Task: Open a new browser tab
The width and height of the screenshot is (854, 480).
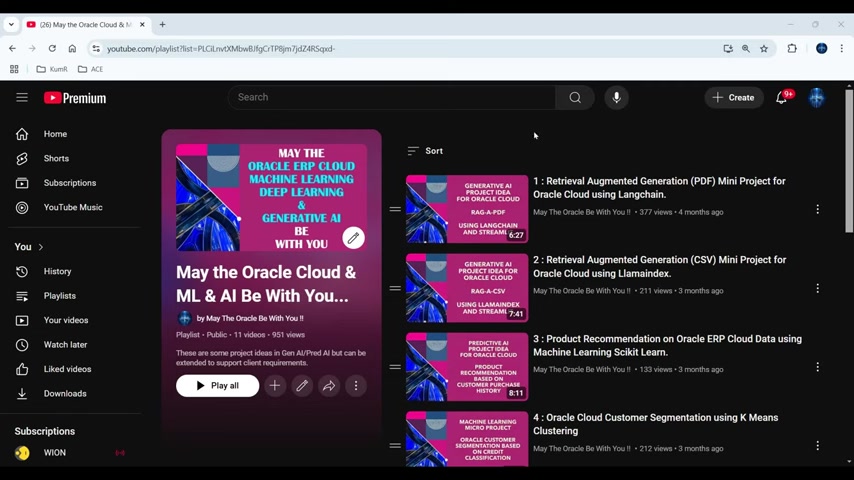Action: (162, 25)
